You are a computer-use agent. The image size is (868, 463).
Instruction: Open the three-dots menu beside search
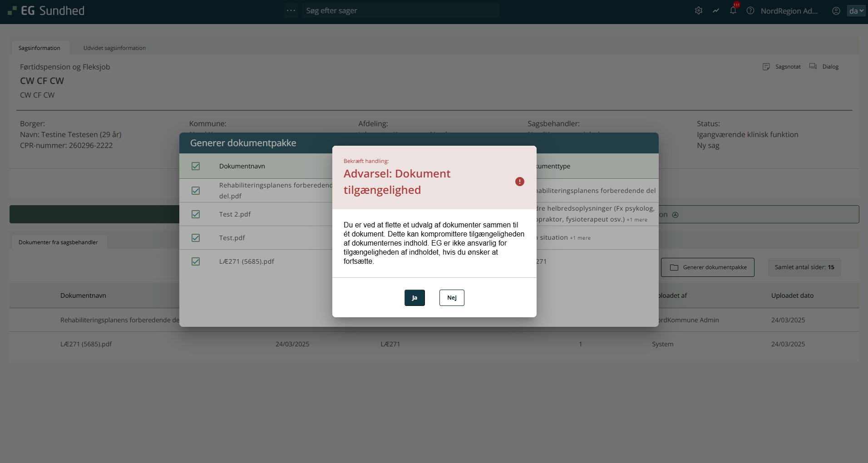tap(291, 10)
